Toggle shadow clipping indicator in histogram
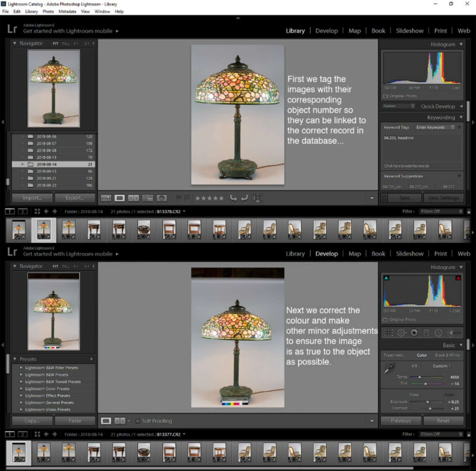Viewport: 476px width, 471px height. [x=386, y=278]
